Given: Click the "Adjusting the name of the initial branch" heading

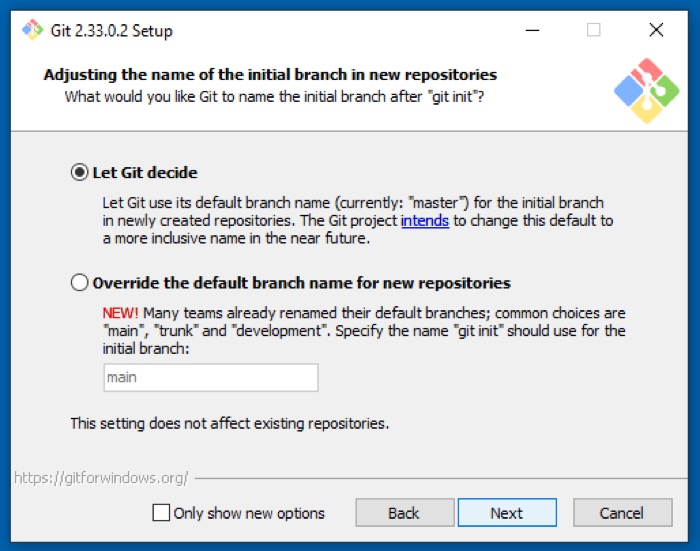Looking at the screenshot, I should [270, 75].
